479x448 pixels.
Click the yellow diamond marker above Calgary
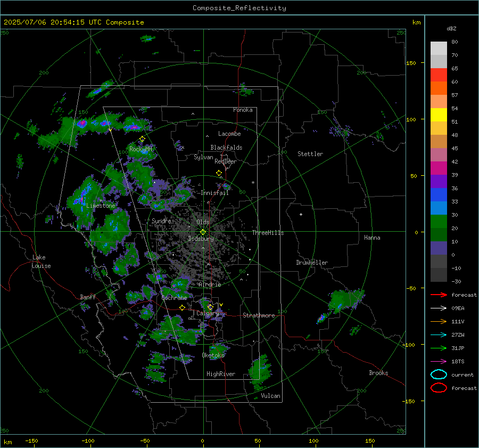click(x=210, y=307)
